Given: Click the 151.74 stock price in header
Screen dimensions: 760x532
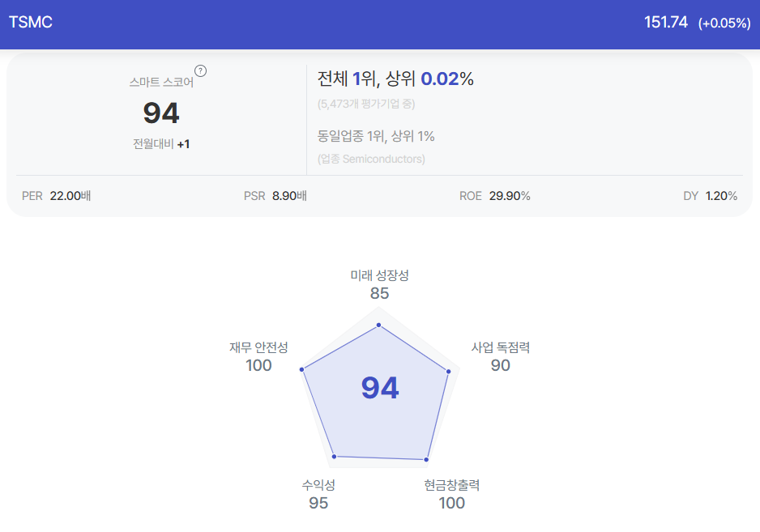Looking at the screenshot, I should point(665,23).
